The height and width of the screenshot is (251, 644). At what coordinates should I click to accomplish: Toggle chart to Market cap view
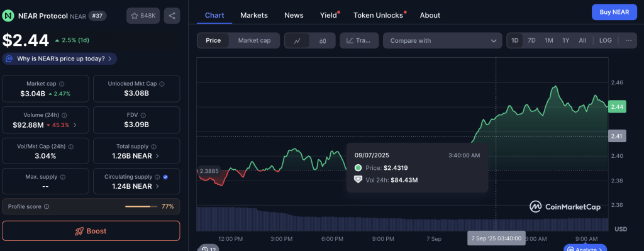pos(254,41)
